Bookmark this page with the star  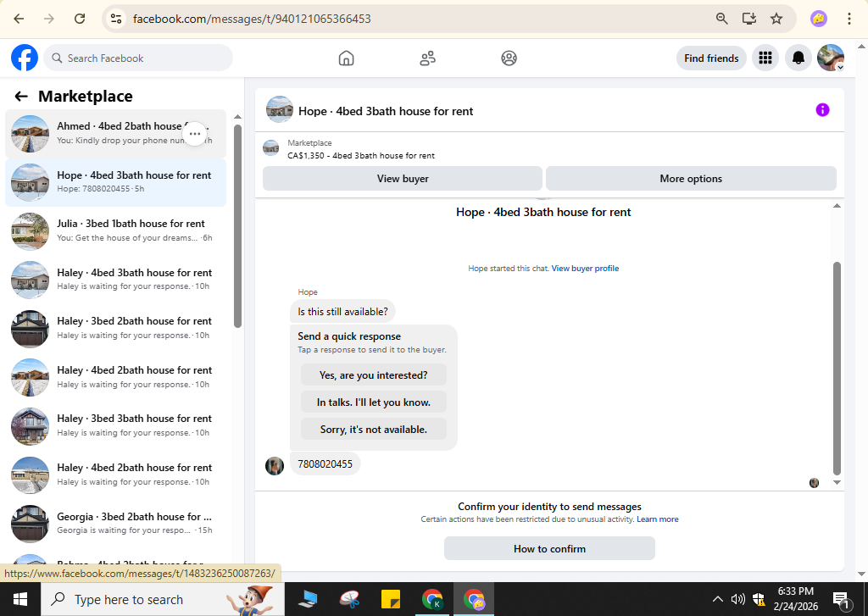(x=776, y=19)
